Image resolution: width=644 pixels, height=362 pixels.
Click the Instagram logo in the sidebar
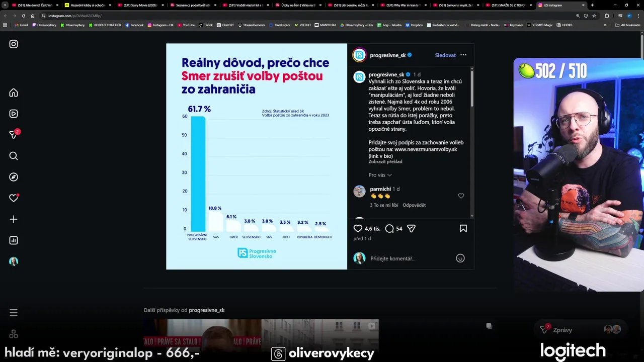[x=14, y=44]
